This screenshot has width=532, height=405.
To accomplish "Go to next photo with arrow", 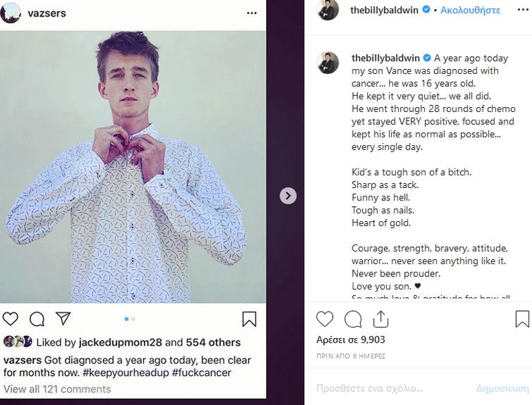I will click(288, 196).
